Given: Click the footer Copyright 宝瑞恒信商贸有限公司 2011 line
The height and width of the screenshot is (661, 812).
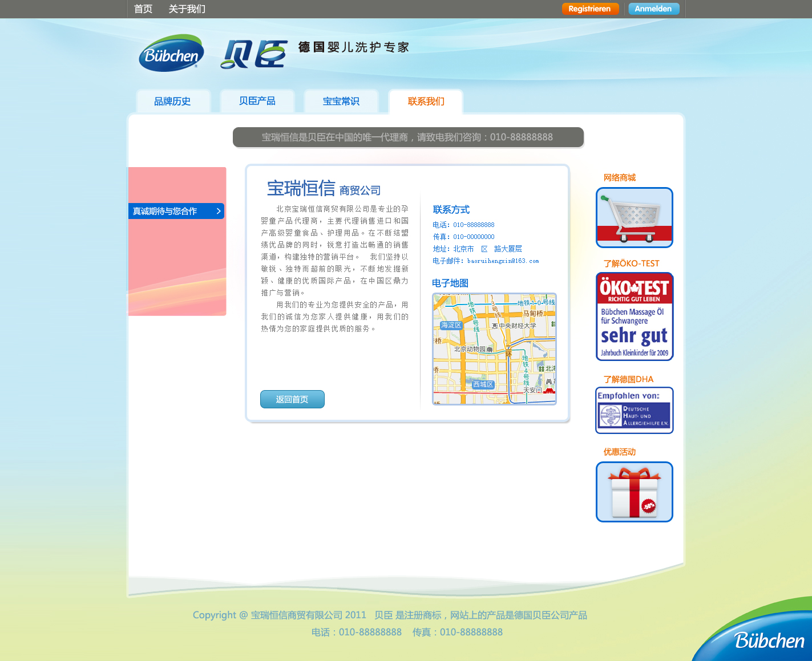Looking at the screenshot, I should [390, 615].
